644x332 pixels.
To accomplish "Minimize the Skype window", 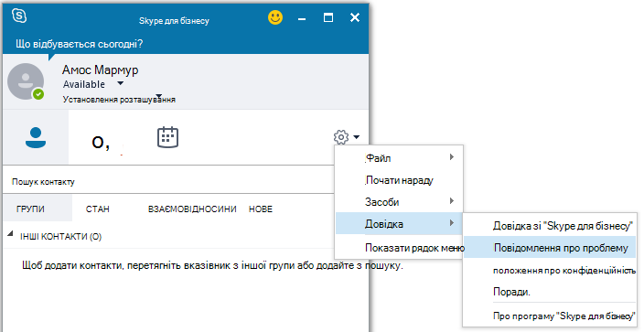I will [x=302, y=18].
